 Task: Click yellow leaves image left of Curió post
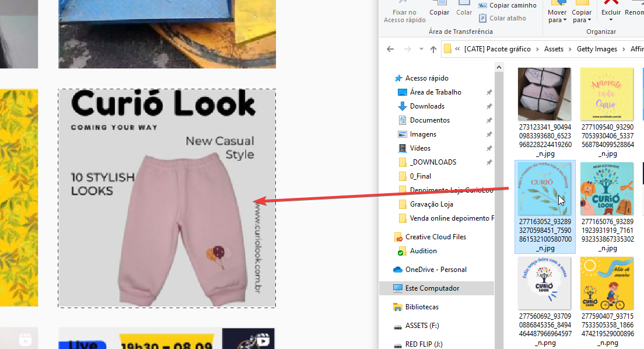click(x=19, y=198)
